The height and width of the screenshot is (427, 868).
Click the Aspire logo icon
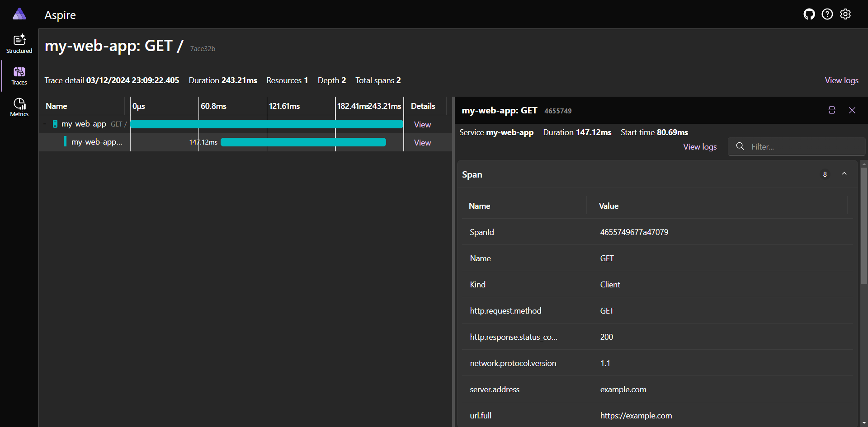(x=19, y=14)
